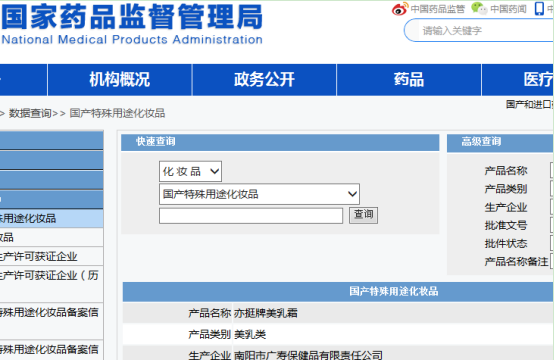This screenshot has width=554, height=360.
Task: Click the 数据查询 breadcrumb link
Action: (30, 113)
